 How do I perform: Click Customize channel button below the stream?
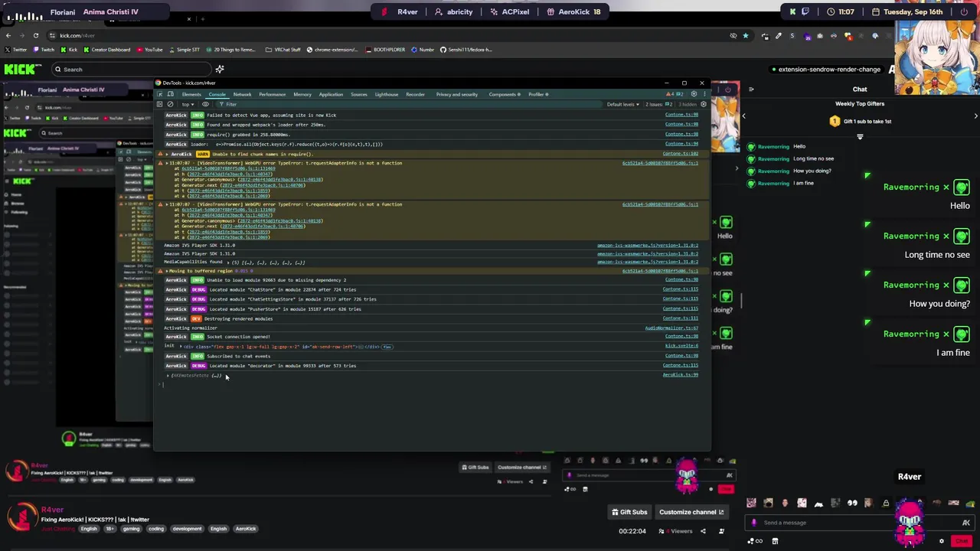pyautogui.click(x=691, y=512)
